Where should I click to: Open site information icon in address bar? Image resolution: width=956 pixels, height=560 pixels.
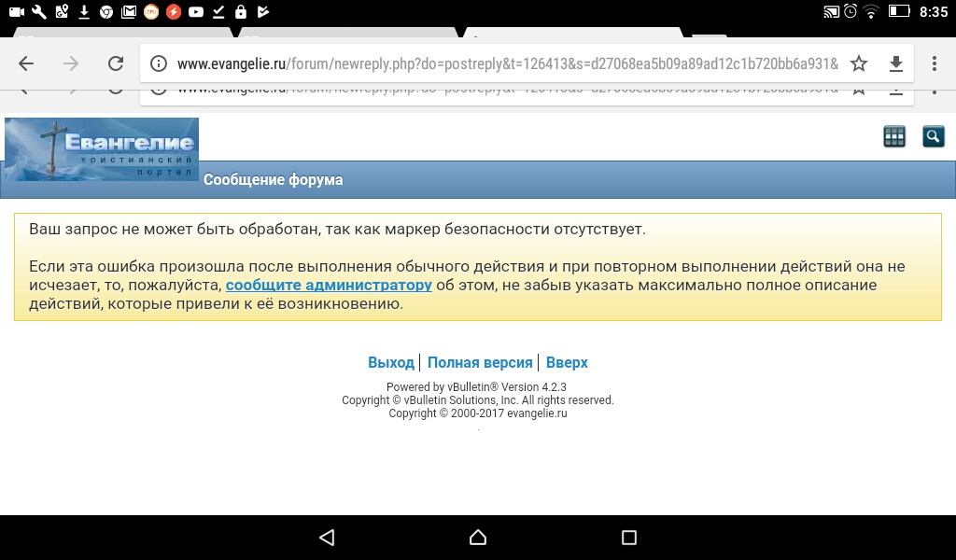(x=159, y=63)
